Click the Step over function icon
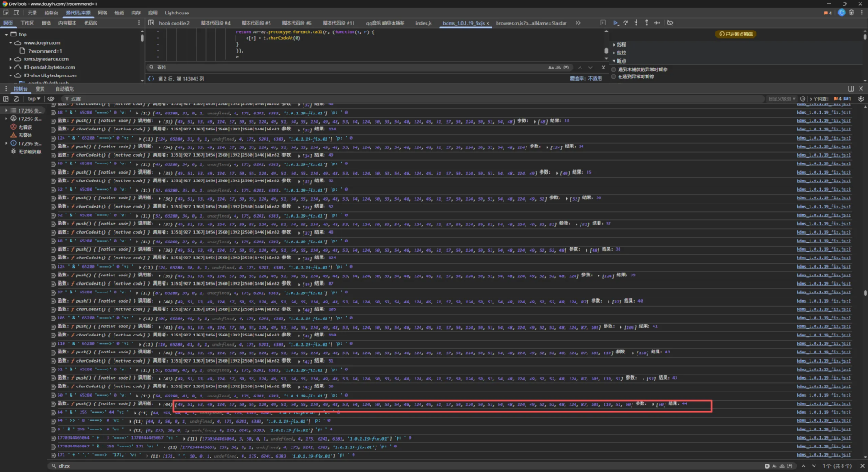868x472 pixels. [626, 23]
